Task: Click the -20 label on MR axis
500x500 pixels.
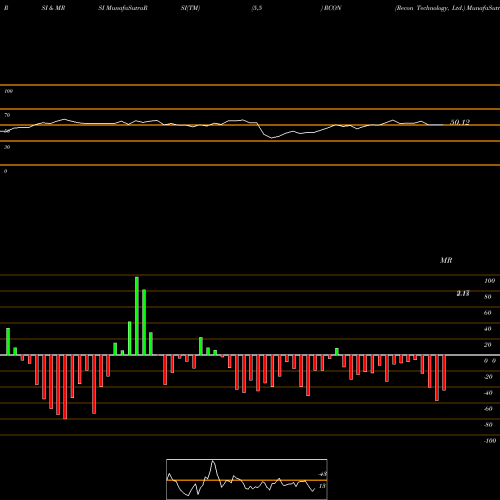Action: [x=488, y=377]
